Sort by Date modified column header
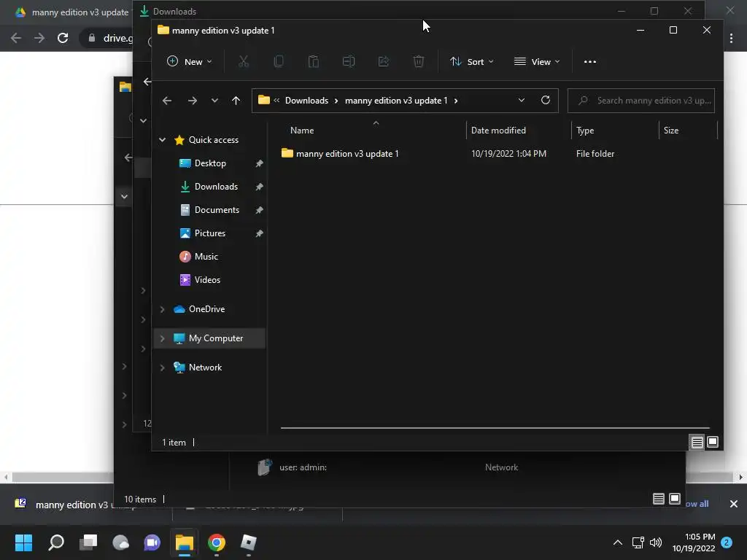This screenshot has width=747, height=560. (498, 130)
